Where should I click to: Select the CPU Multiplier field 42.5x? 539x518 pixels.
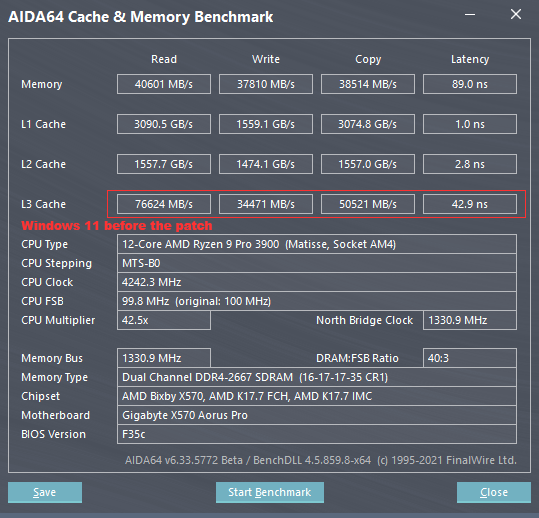tap(164, 320)
